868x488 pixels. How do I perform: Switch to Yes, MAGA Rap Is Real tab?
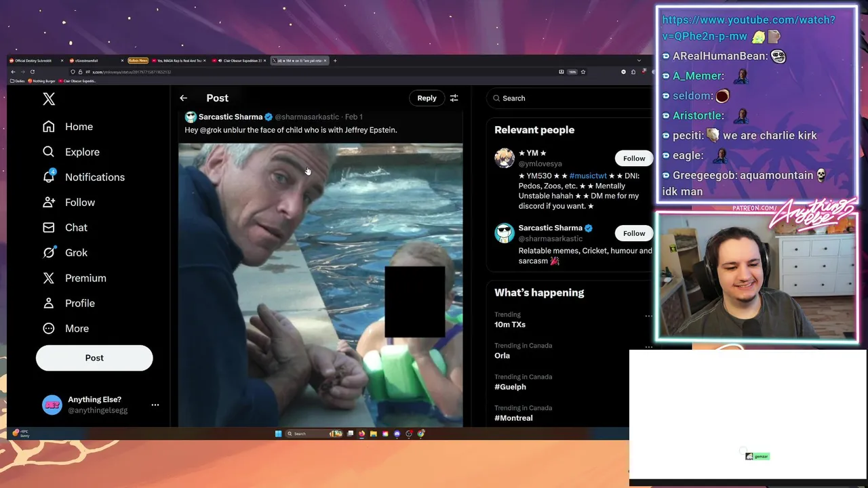coord(178,60)
